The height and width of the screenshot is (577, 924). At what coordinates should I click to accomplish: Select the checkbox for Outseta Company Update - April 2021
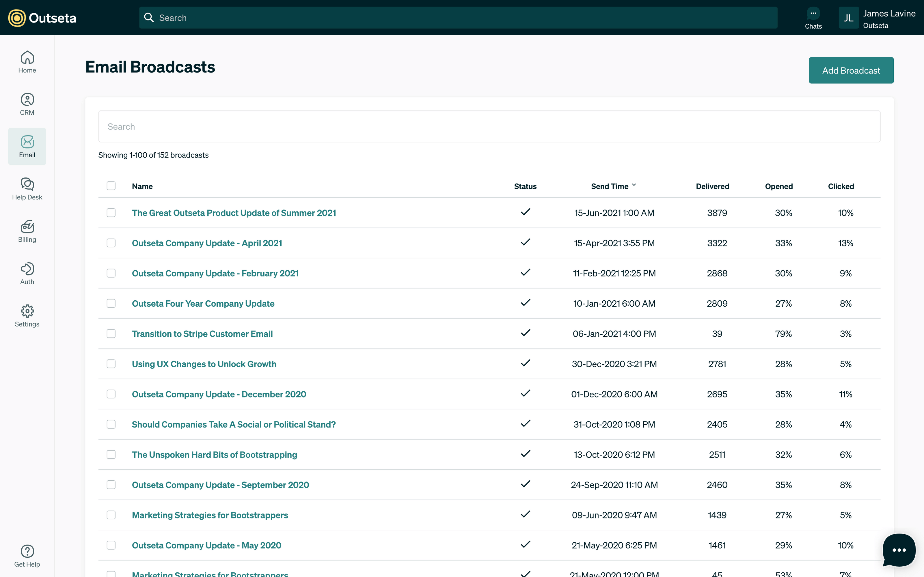[111, 243]
